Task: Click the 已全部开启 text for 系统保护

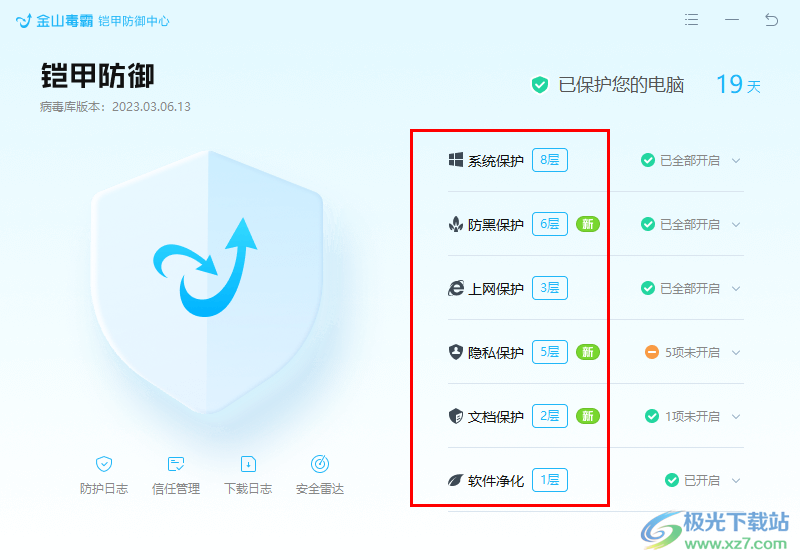Action: tap(690, 161)
